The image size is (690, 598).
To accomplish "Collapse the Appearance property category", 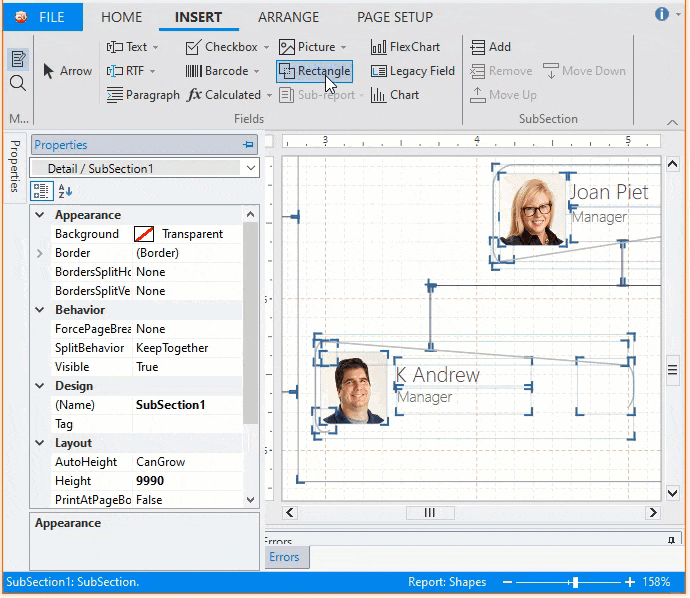I will tap(39, 215).
